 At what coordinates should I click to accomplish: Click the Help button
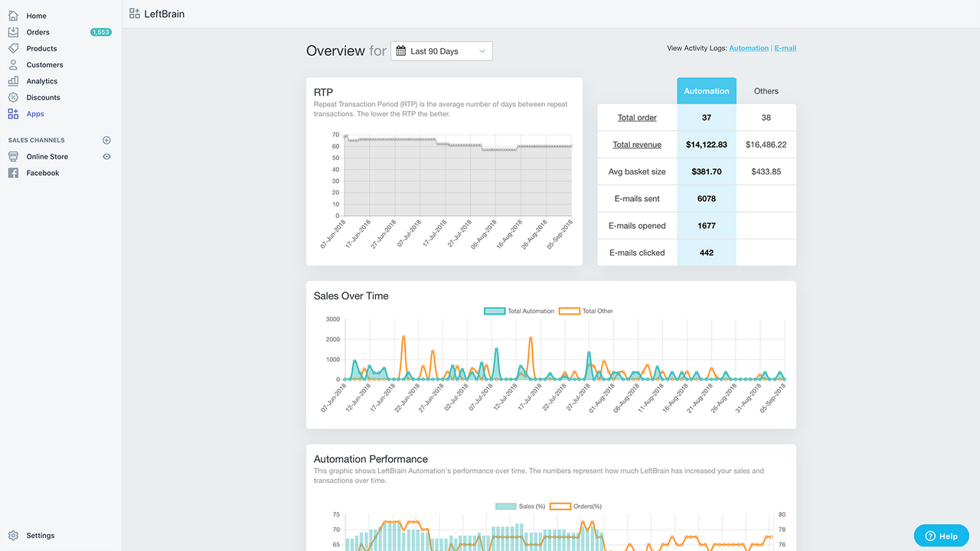click(941, 536)
